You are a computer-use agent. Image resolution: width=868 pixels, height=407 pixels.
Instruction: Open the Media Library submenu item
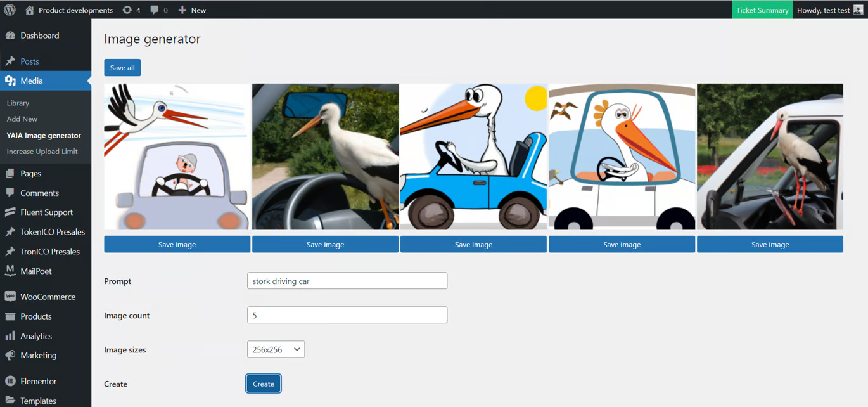point(18,103)
